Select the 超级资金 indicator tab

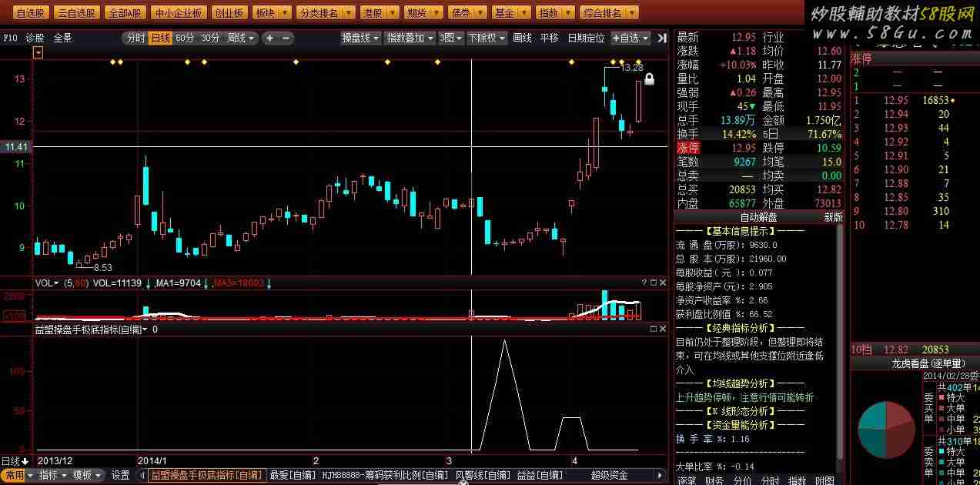(609, 476)
